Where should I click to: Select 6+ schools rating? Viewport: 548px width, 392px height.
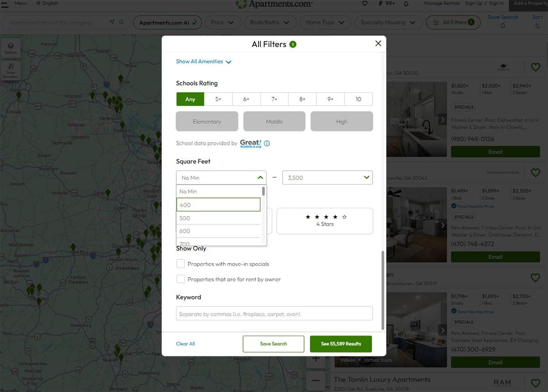pos(246,99)
